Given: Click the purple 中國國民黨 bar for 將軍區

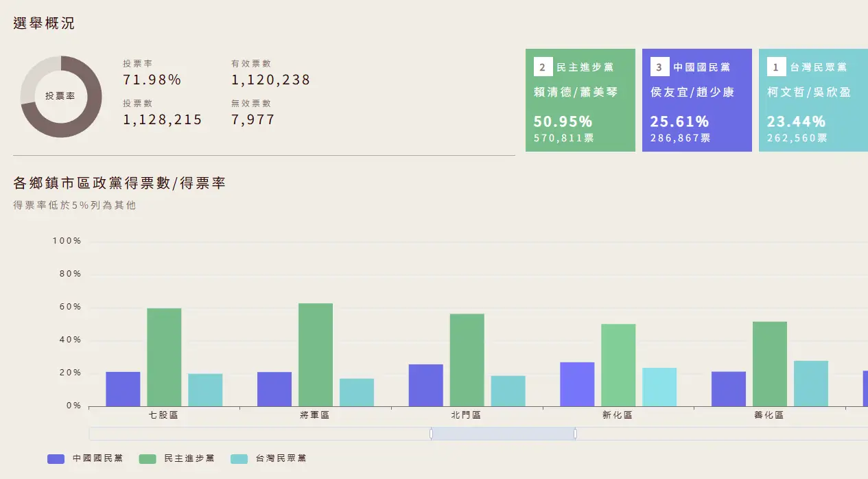Looking at the screenshot, I should [274, 389].
